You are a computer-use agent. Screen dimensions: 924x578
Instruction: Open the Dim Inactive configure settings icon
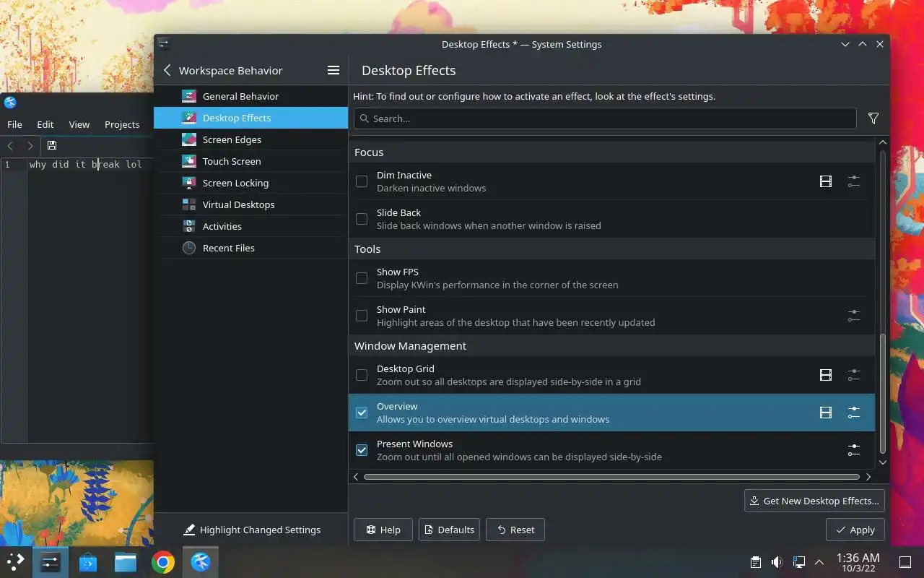coord(854,181)
